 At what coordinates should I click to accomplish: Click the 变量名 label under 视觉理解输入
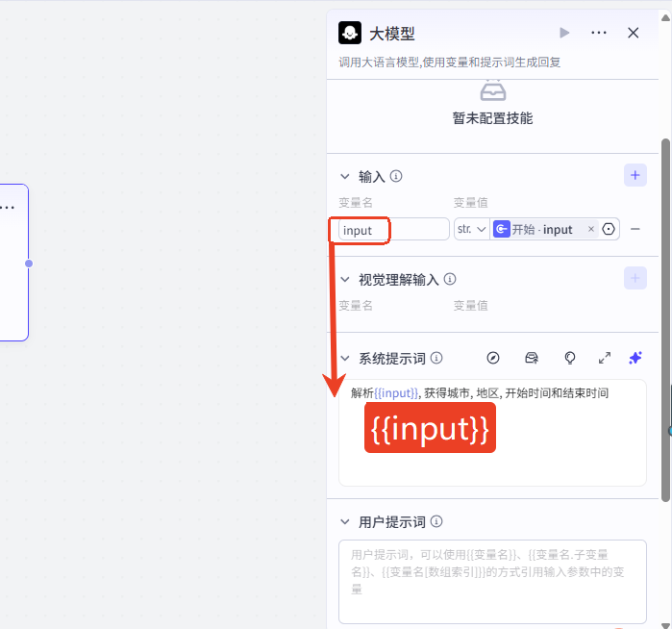tap(356, 306)
